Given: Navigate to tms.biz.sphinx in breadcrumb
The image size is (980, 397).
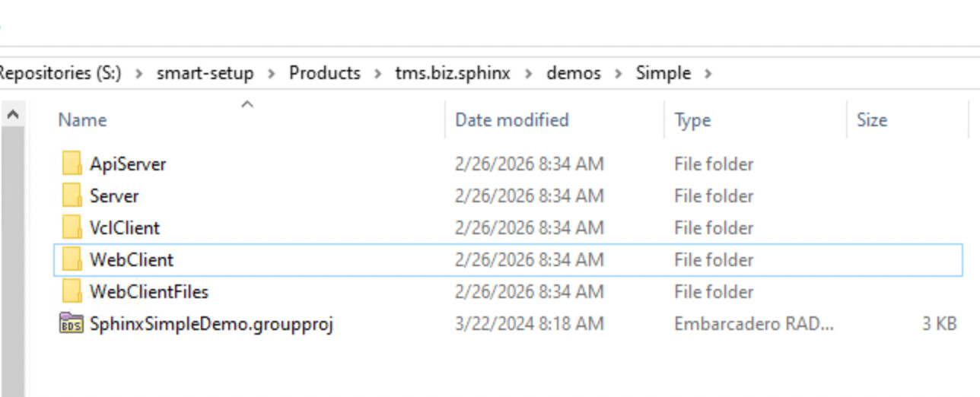Looking at the screenshot, I should (452, 74).
